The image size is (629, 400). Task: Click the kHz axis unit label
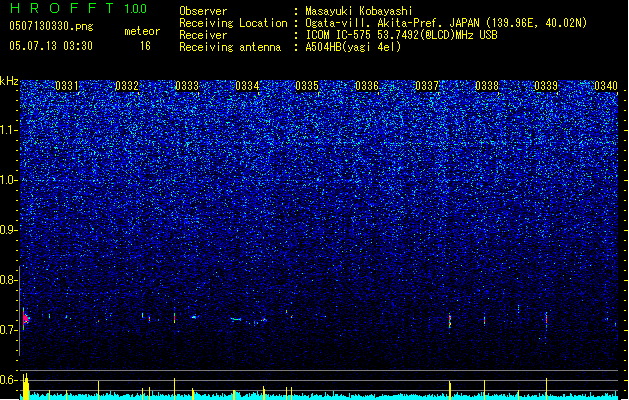(9, 81)
